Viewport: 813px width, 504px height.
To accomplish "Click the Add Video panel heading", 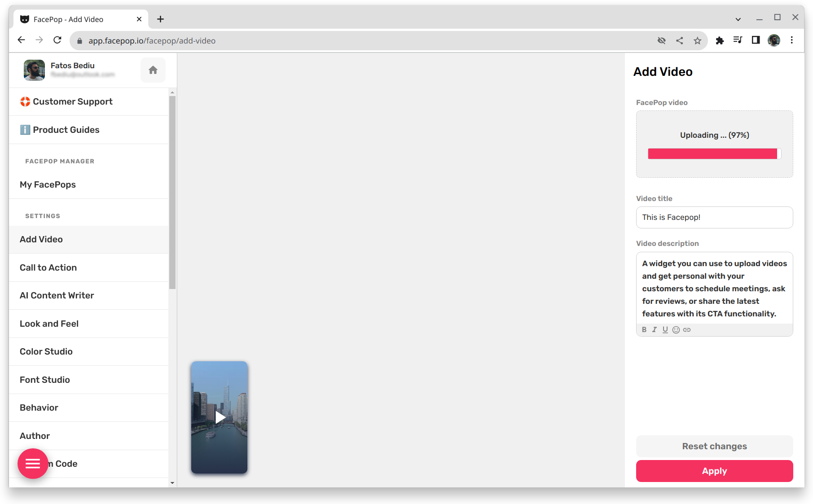I will point(663,72).
